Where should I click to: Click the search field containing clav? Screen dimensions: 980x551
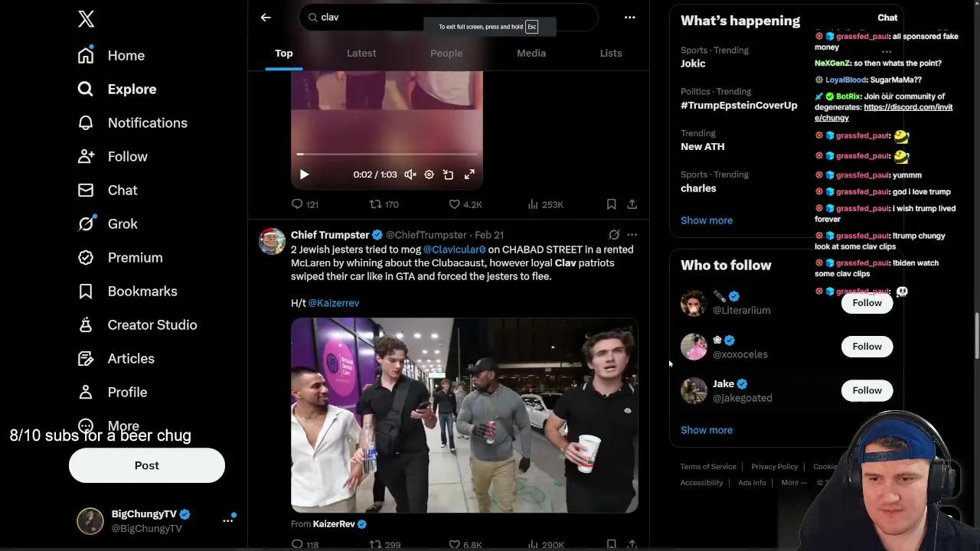pyautogui.click(x=449, y=17)
